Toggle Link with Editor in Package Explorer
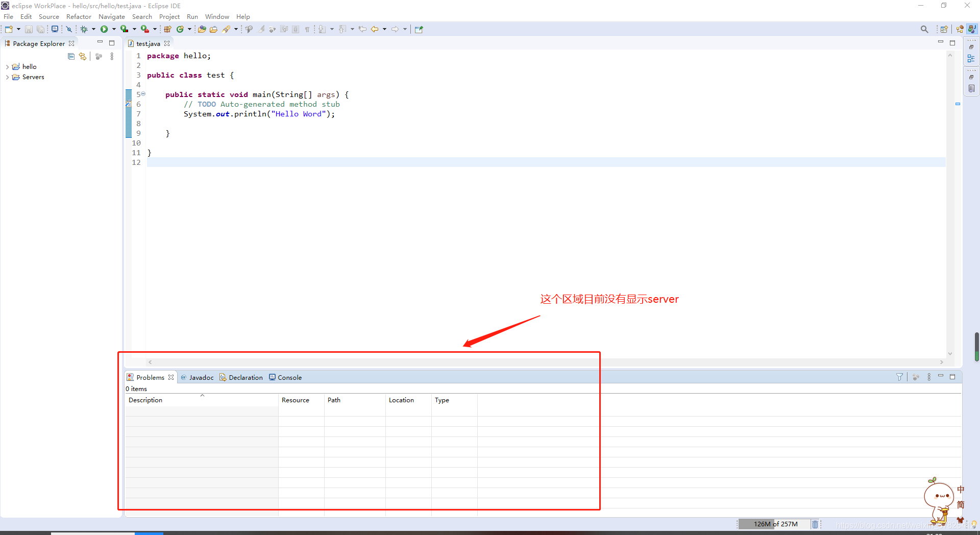 pos(83,56)
